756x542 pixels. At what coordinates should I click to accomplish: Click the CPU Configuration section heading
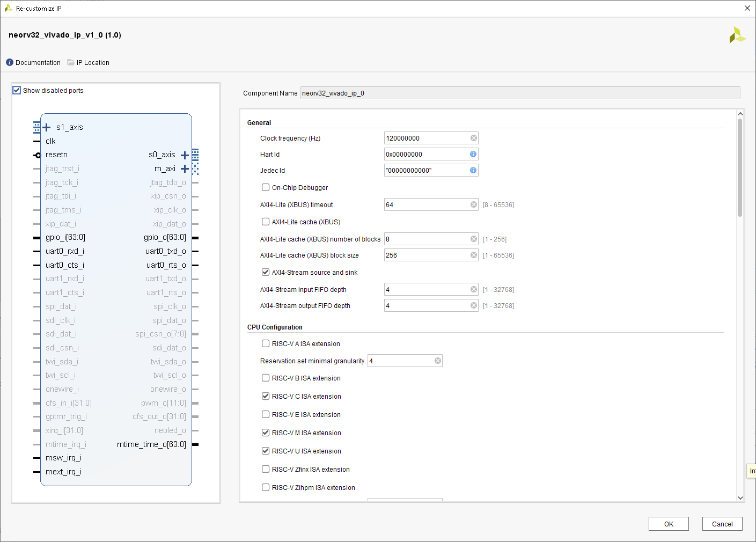(x=275, y=327)
